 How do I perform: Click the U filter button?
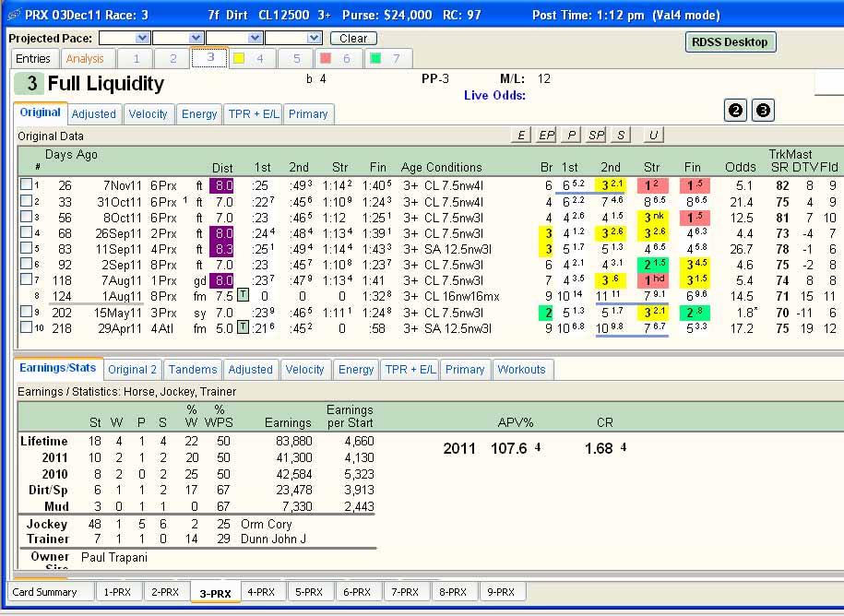[653, 135]
